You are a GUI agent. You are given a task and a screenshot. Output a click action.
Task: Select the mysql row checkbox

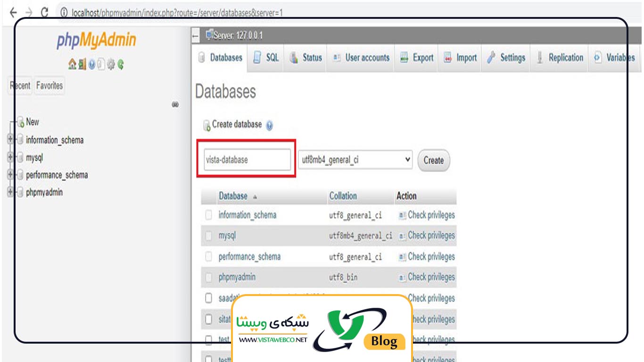208,236
